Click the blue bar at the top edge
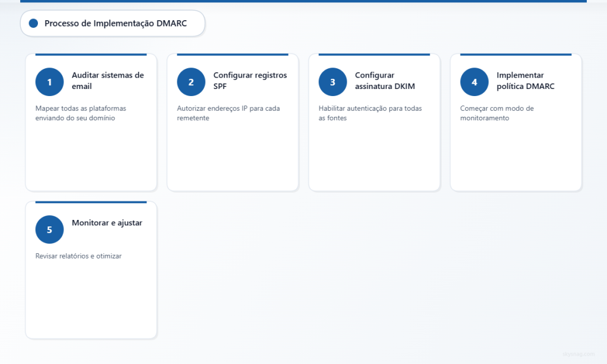The width and height of the screenshot is (607, 364). coord(303,2)
